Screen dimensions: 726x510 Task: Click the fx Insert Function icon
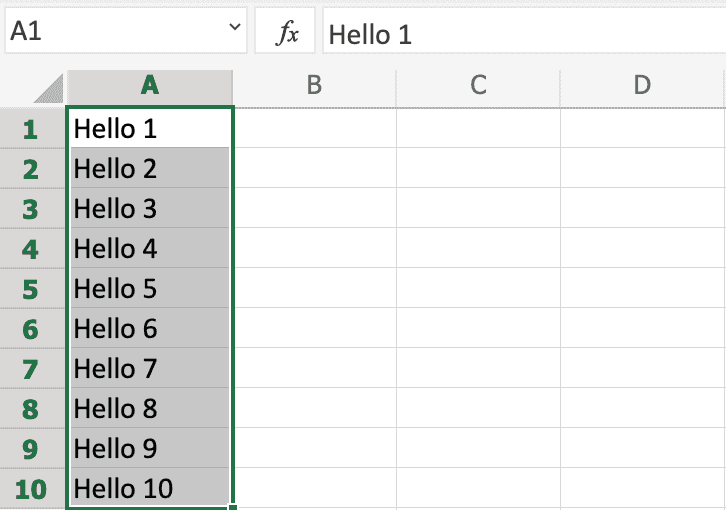click(x=287, y=34)
